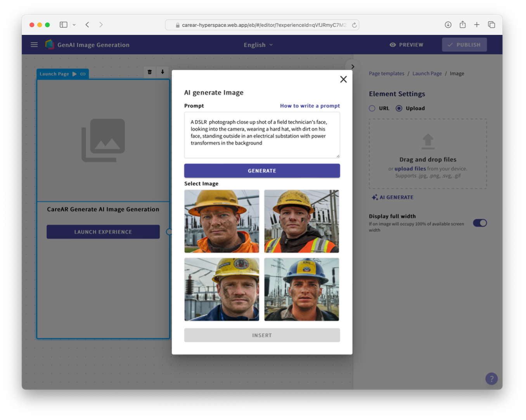Toggle the Display full width switch
This screenshot has width=526, height=420.
[479, 223]
